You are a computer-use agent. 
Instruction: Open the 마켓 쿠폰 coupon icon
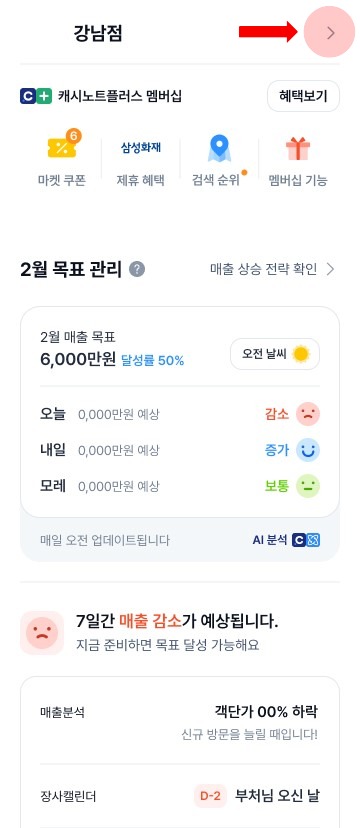click(62, 146)
